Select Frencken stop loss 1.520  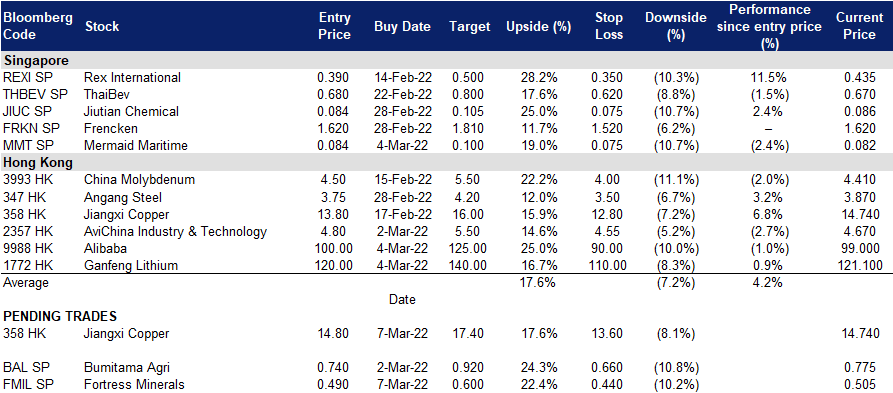607,129
